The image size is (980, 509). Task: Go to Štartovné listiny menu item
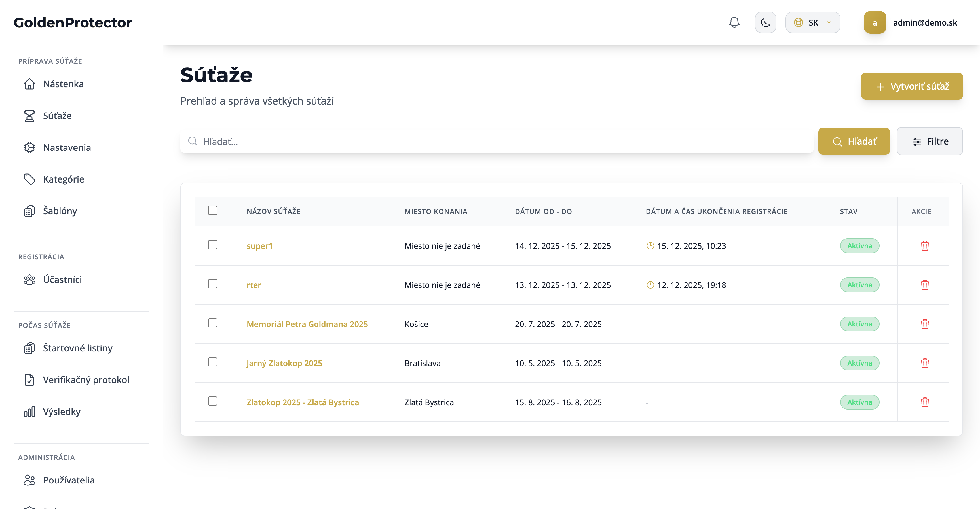coord(78,348)
